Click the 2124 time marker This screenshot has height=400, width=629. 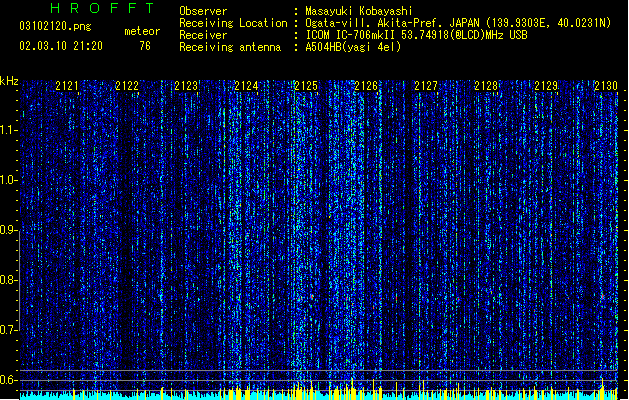click(x=246, y=86)
